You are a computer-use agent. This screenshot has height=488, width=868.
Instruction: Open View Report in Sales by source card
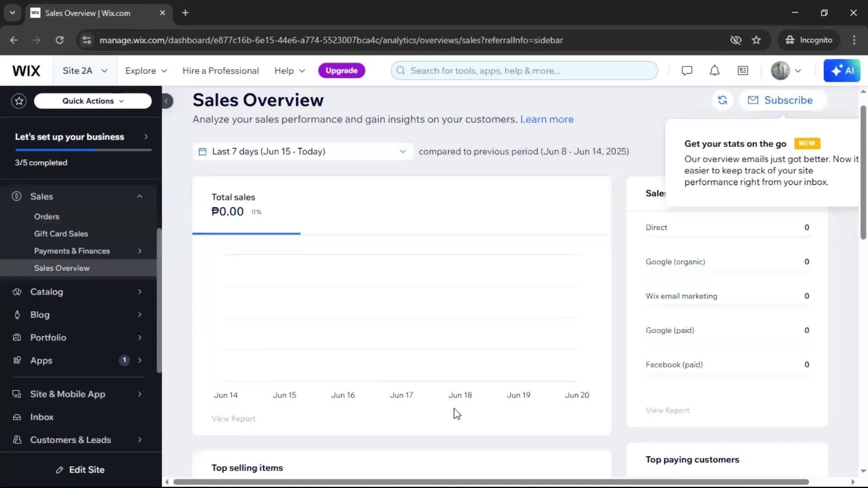click(667, 411)
